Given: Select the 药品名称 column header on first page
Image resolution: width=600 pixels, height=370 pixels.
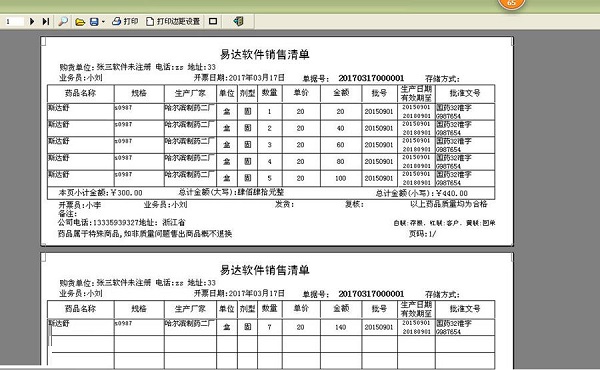Looking at the screenshot, I should 80,93.
